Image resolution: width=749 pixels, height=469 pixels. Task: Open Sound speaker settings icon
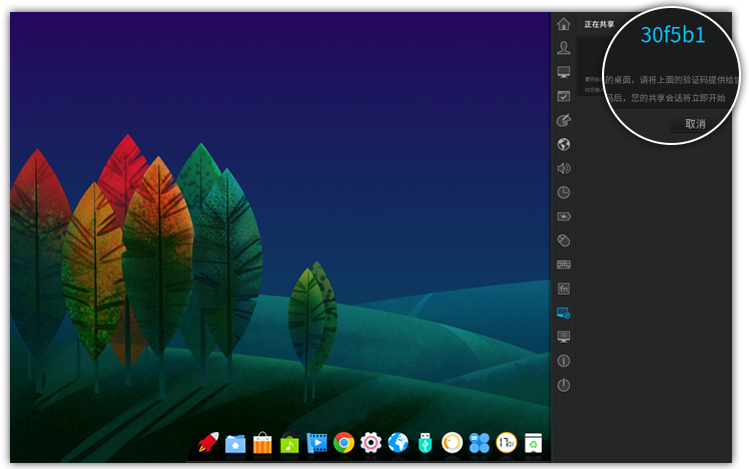click(564, 168)
